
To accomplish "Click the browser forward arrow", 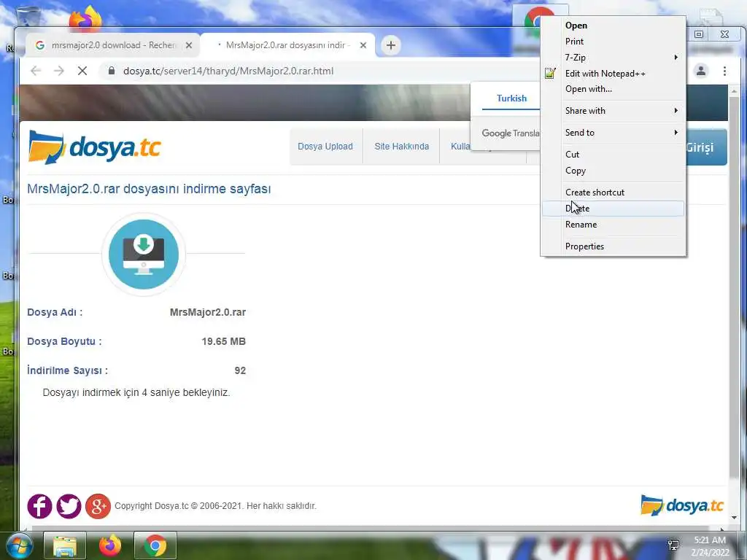I will tap(58, 71).
